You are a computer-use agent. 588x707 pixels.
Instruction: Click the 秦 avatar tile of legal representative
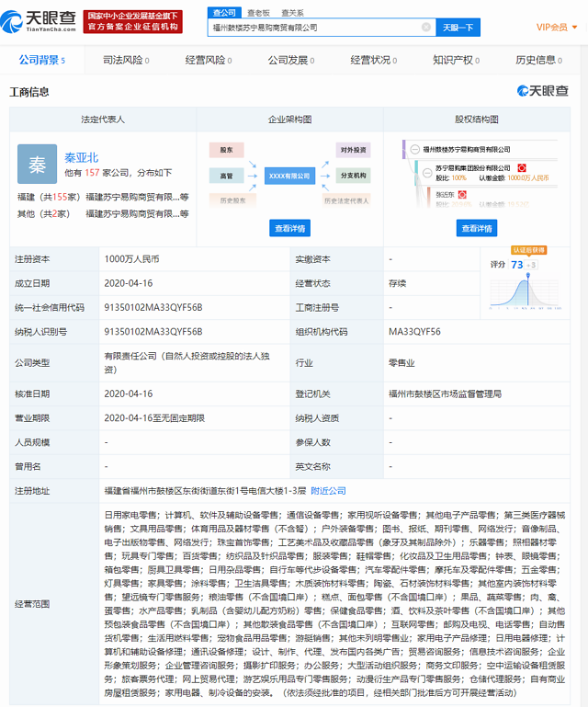coord(37,164)
